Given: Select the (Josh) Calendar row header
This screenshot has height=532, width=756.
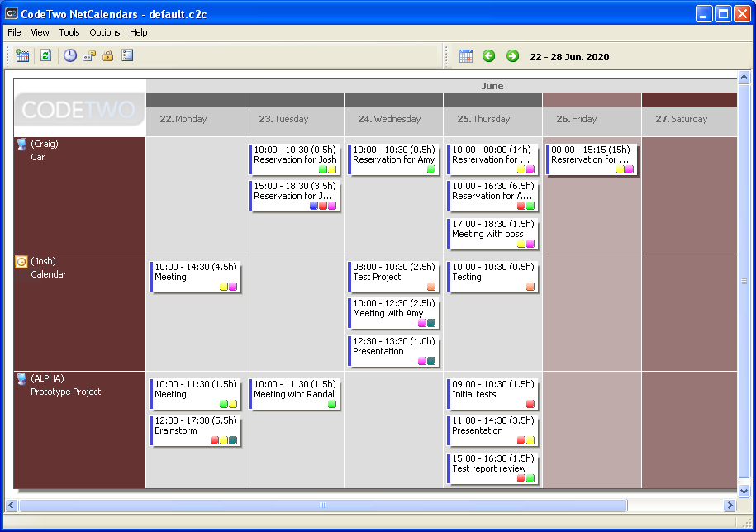Looking at the screenshot, I should pyautogui.click(x=79, y=312).
